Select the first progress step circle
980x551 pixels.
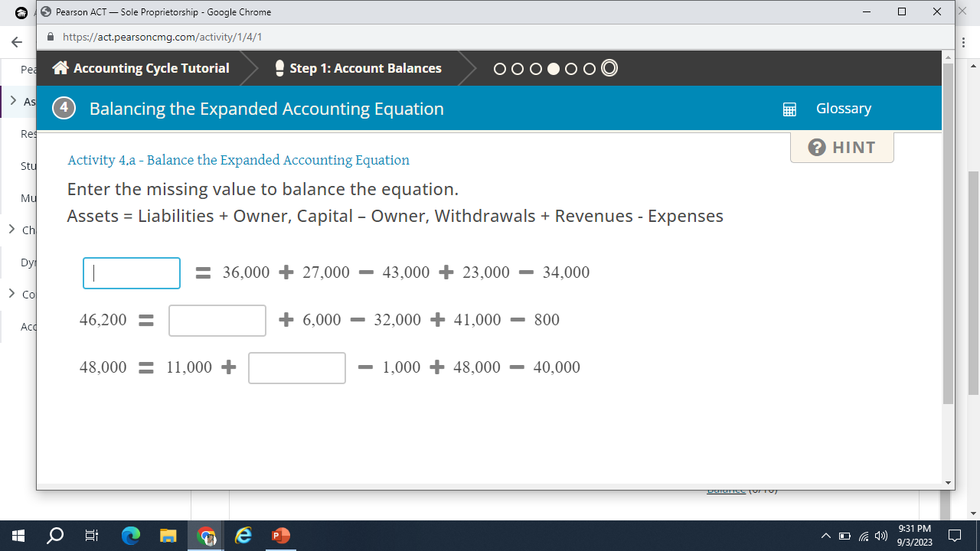click(x=500, y=69)
